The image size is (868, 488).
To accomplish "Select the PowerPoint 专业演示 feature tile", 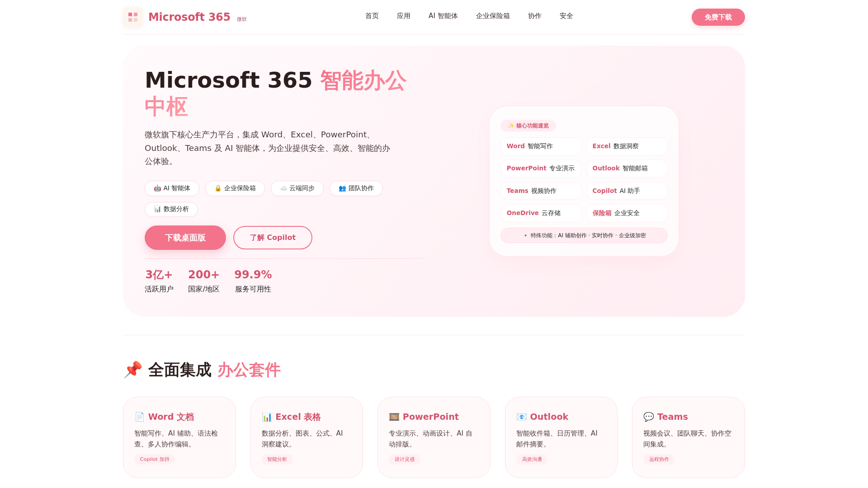I will pyautogui.click(x=541, y=168).
